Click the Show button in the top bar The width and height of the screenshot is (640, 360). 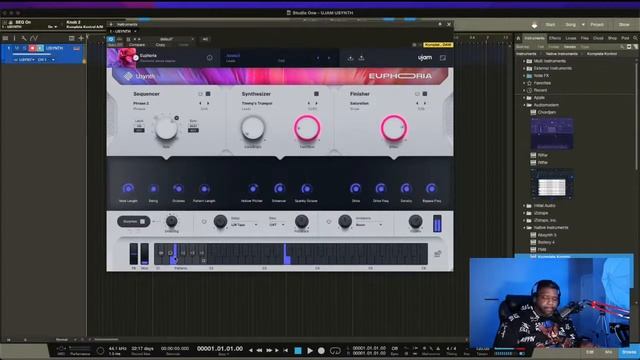click(624, 25)
